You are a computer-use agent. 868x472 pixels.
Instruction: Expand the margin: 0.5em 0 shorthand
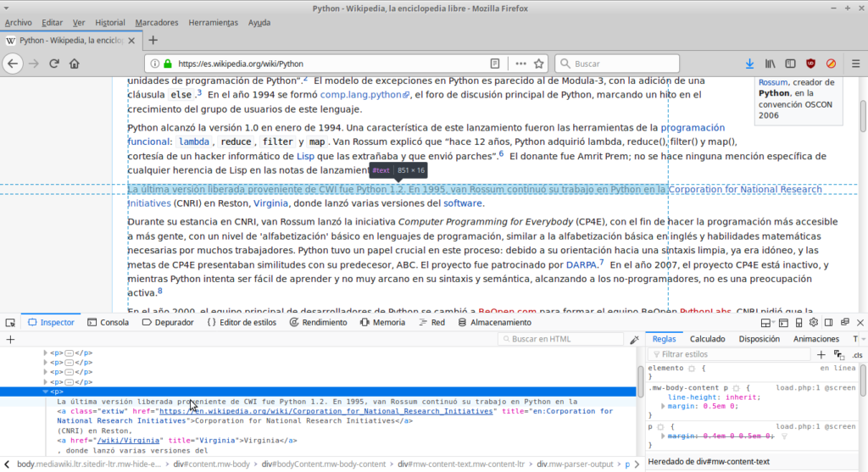pyautogui.click(x=663, y=406)
